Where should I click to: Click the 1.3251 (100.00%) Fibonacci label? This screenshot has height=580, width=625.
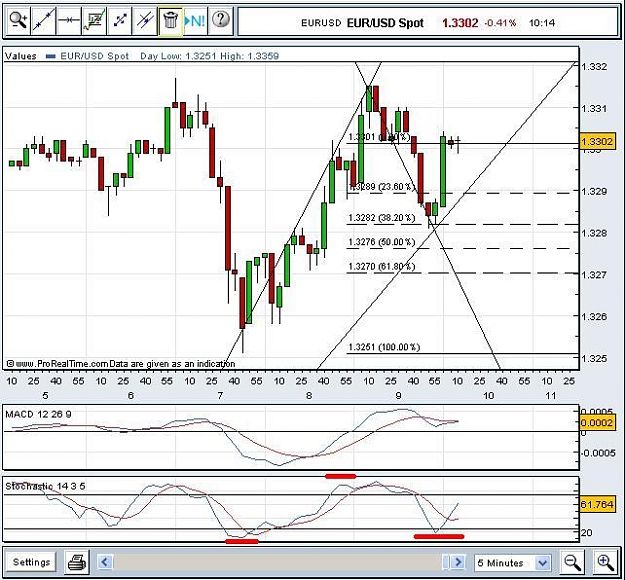click(384, 347)
